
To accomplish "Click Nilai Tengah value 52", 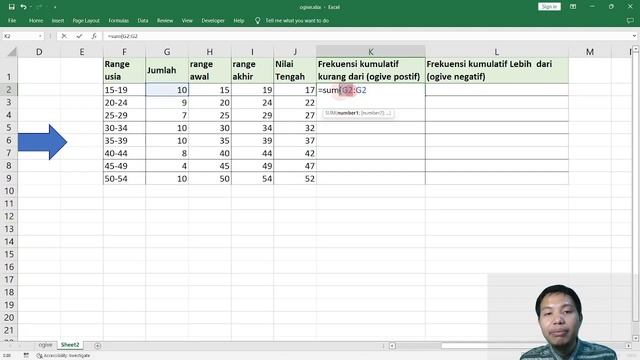I will 295,178.
